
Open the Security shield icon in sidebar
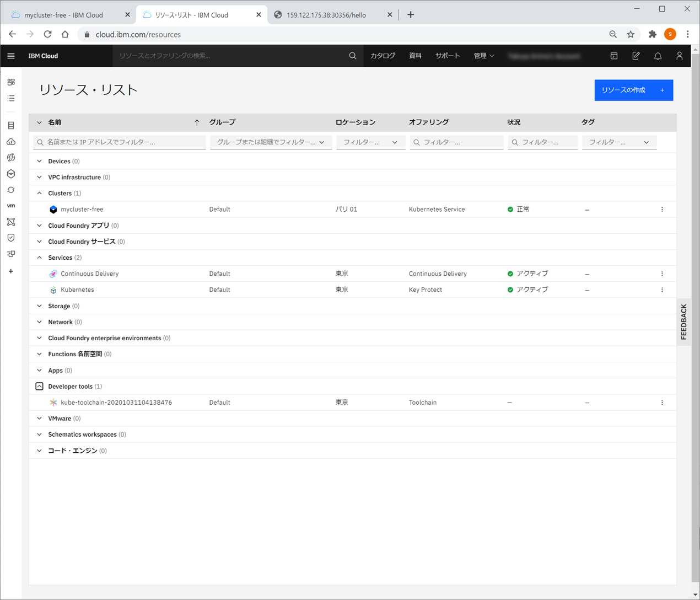point(11,238)
